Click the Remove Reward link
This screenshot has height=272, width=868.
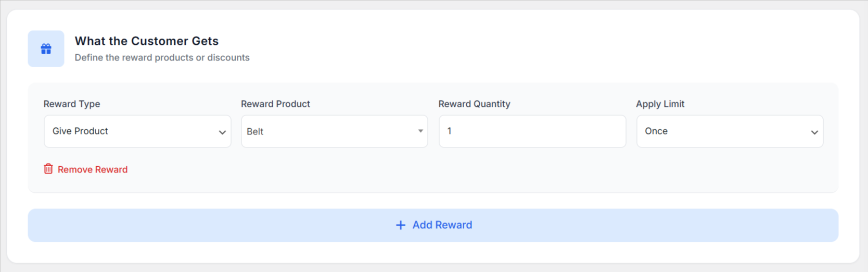click(93, 169)
